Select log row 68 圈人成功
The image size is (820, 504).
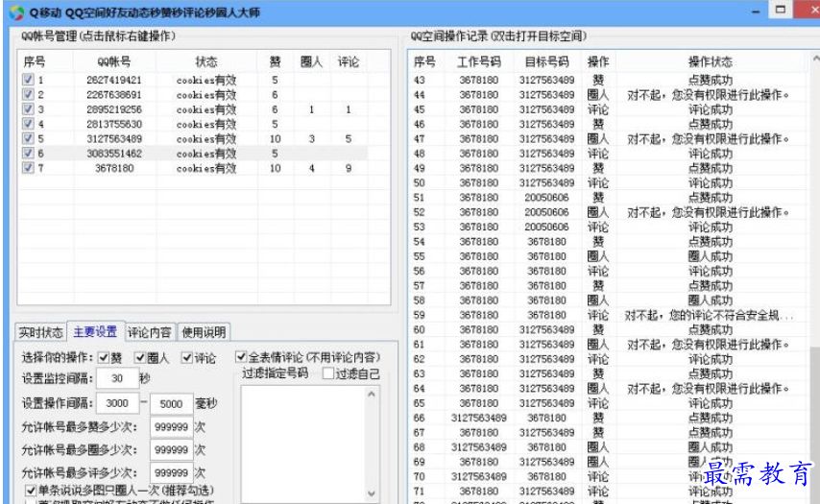coord(607,447)
